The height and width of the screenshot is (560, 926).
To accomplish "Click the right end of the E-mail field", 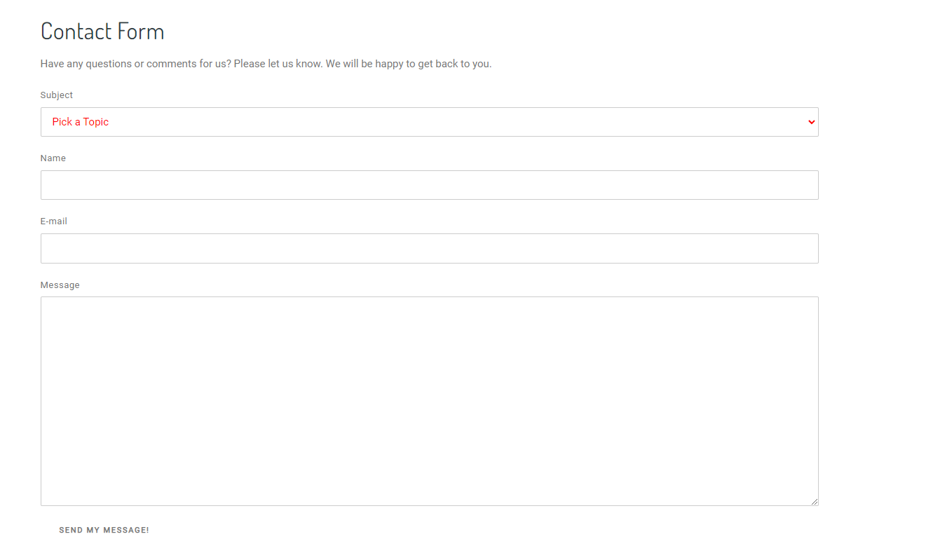I will click(799, 248).
